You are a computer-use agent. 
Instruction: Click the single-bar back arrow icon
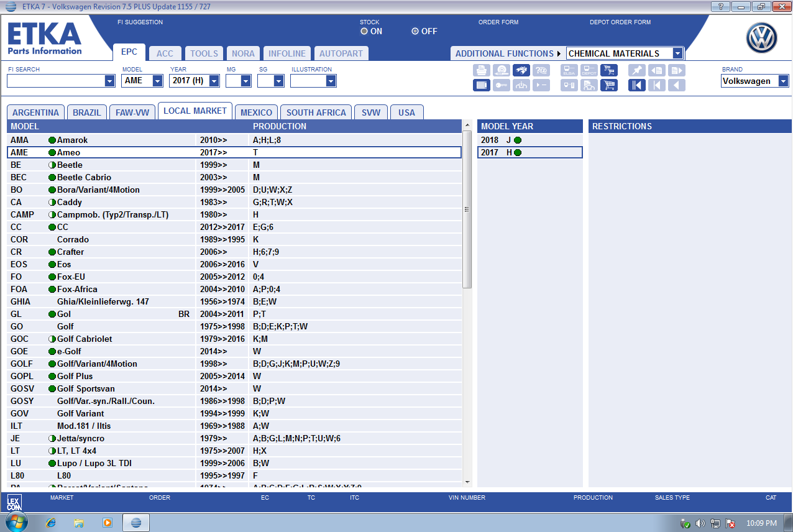click(657, 85)
